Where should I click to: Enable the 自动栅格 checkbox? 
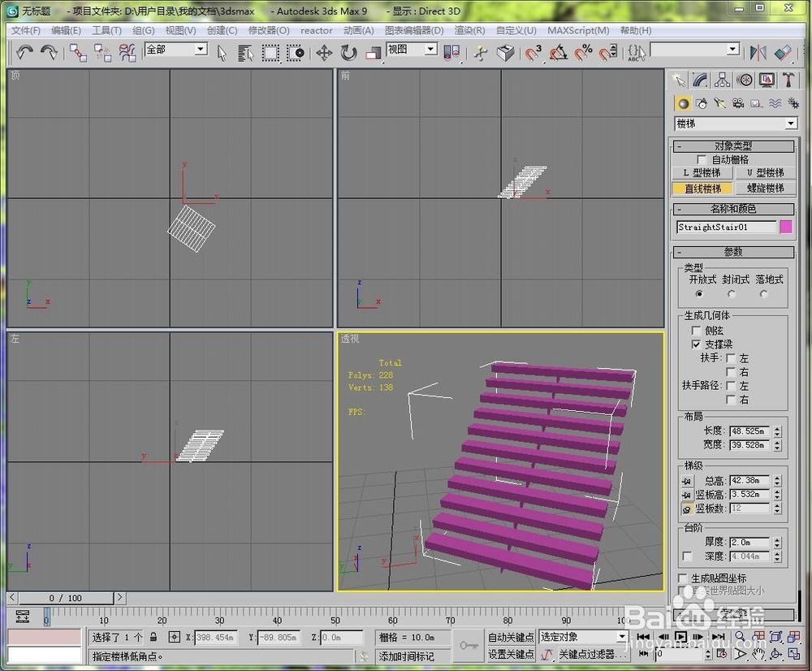tap(702, 159)
